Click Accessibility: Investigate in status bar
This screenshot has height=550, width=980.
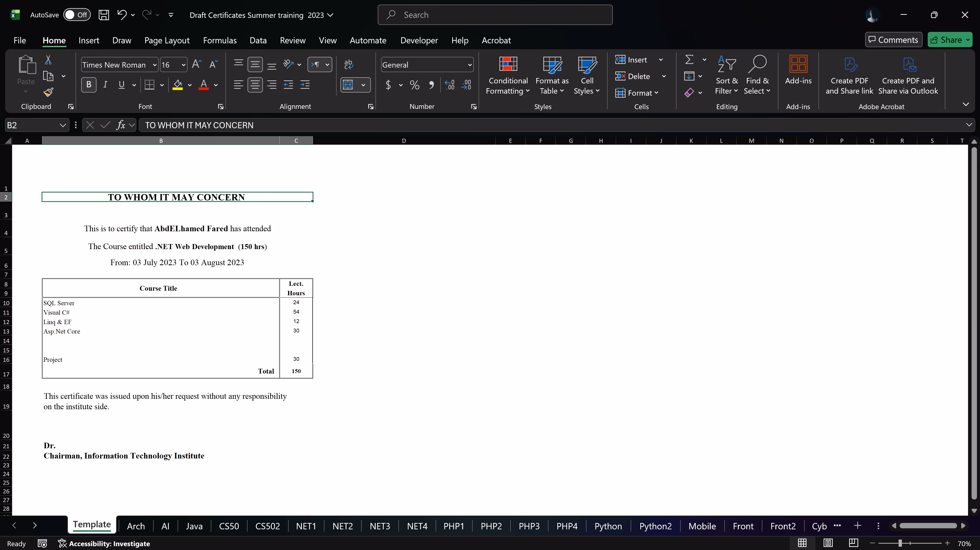(x=104, y=544)
